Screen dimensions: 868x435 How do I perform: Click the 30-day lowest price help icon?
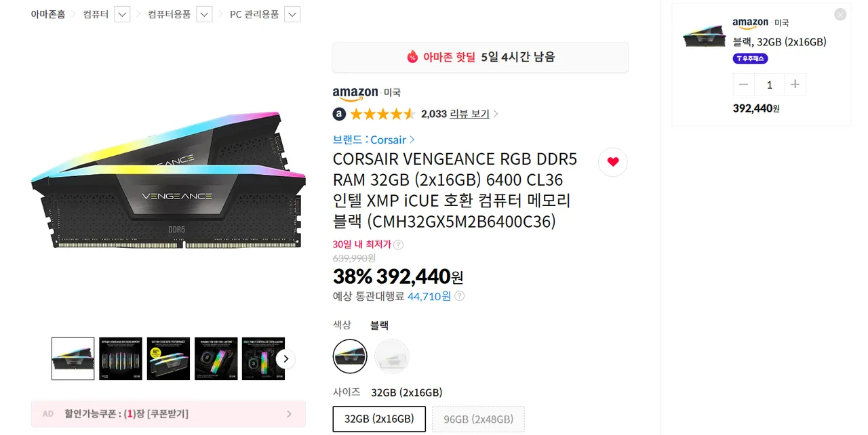pyautogui.click(x=399, y=245)
